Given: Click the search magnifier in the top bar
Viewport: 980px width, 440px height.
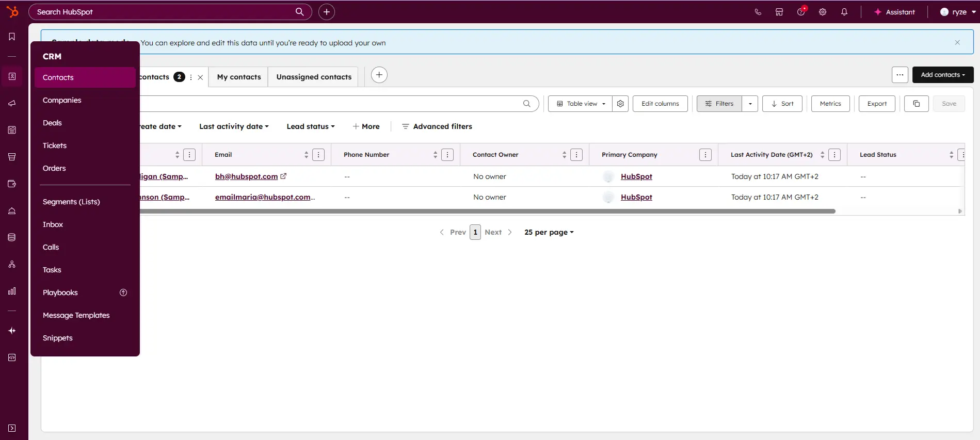Looking at the screenshot, I should click(299, 12).
